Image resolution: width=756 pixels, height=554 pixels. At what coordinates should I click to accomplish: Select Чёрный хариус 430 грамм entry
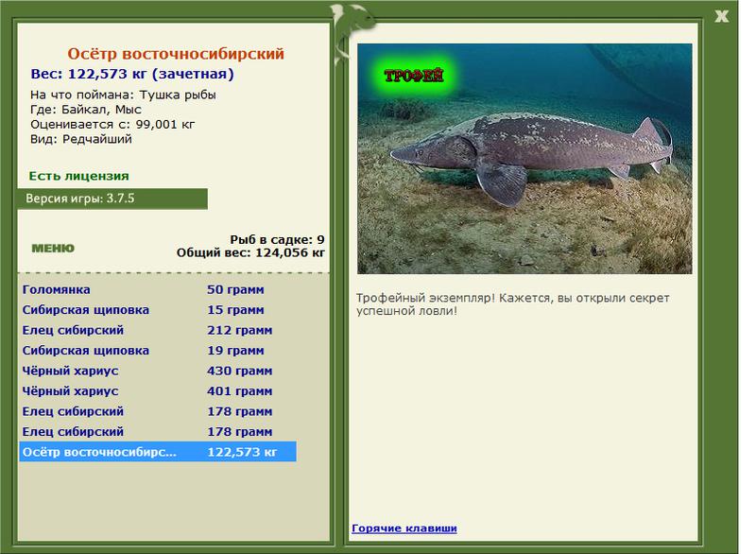tap(158, 371)
